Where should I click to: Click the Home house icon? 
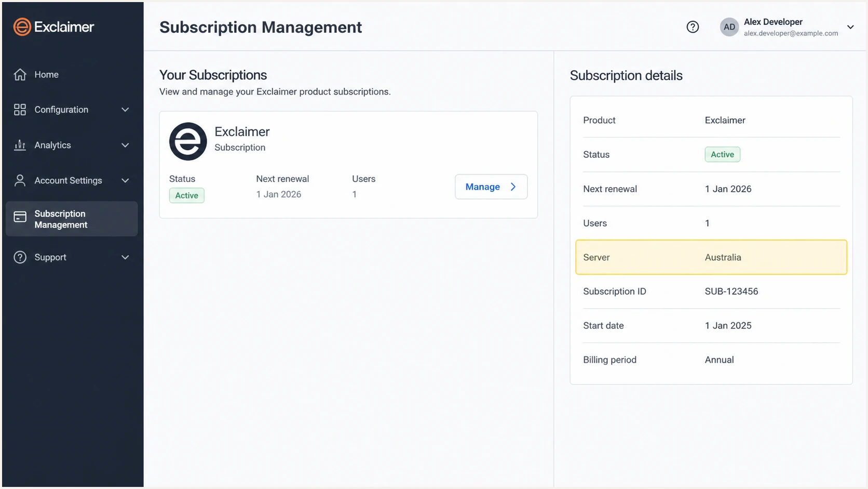tap(20, 75)
